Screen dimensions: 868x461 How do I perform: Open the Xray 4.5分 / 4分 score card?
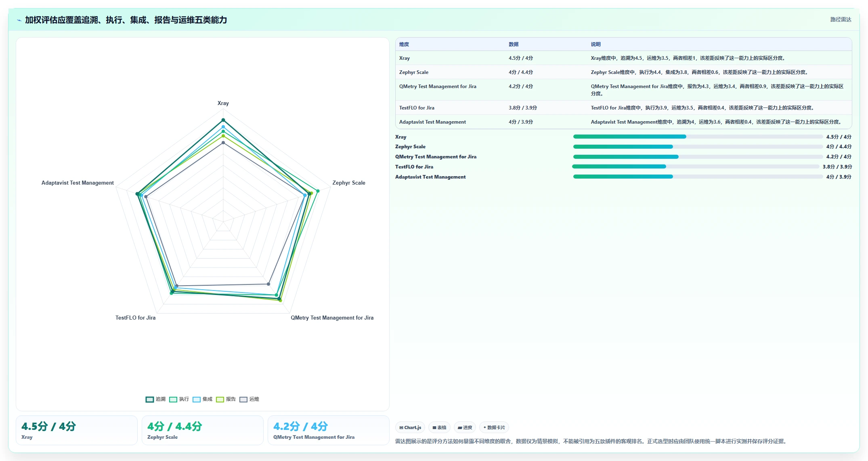77,430
